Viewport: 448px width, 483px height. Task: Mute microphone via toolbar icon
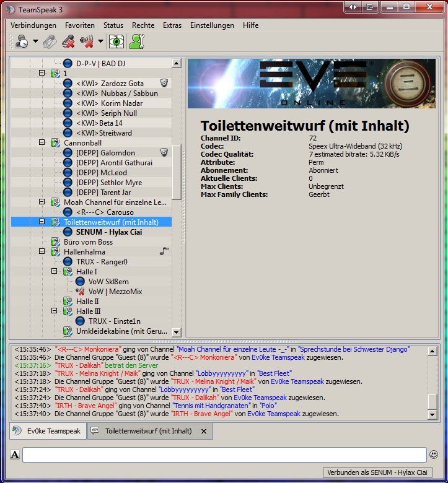point(68,41)
